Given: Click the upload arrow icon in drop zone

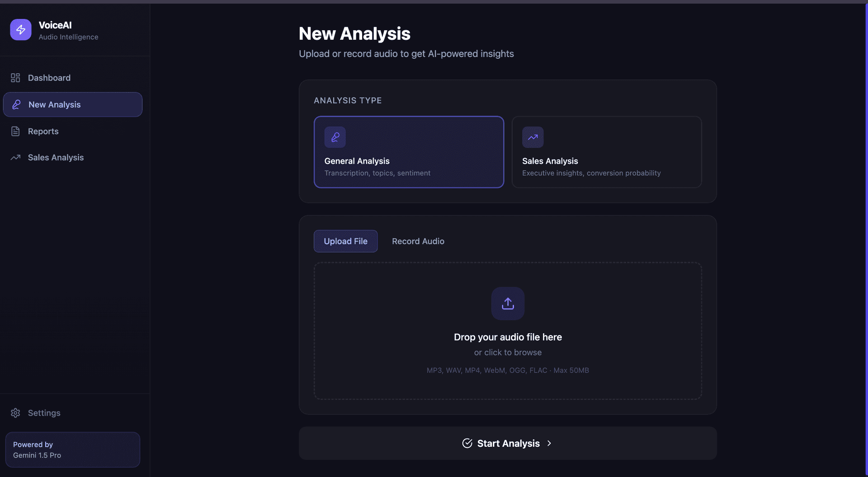Looking at the screenshot, I should coord(508,303).
